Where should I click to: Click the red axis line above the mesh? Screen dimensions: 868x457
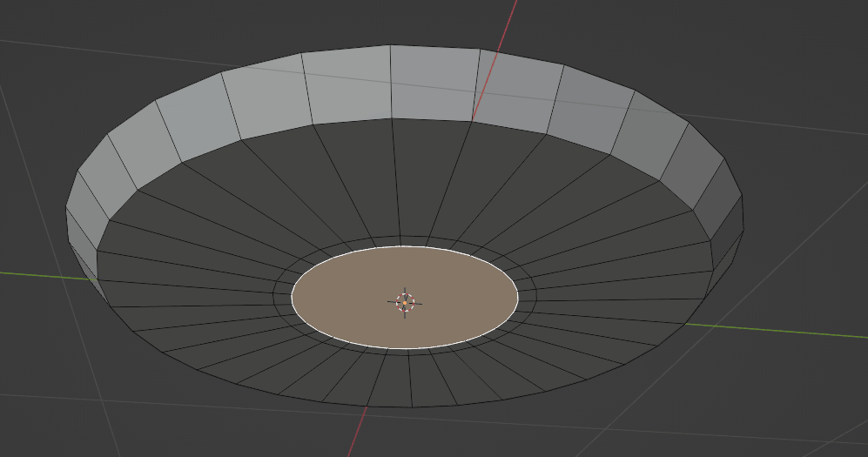[x=505, y=24]
